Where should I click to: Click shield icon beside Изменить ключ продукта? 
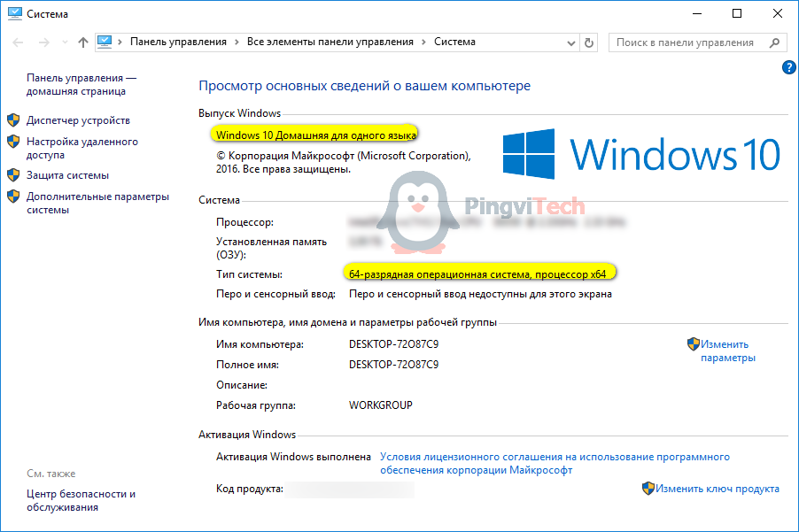pos(648,489)
